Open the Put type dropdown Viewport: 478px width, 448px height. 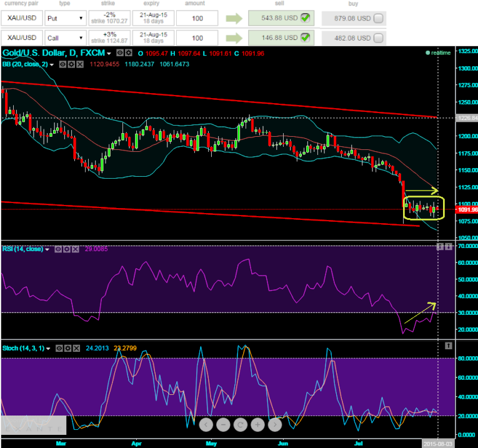pos(65,19)
